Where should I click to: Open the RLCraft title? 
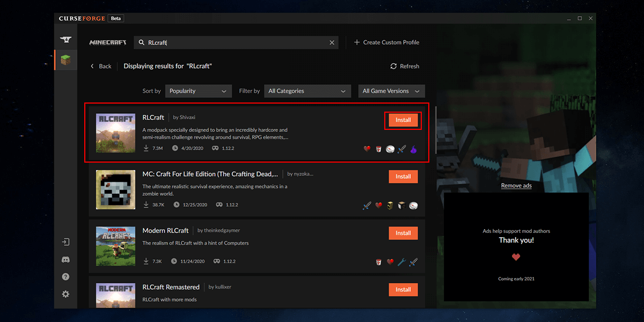[154, 118]
